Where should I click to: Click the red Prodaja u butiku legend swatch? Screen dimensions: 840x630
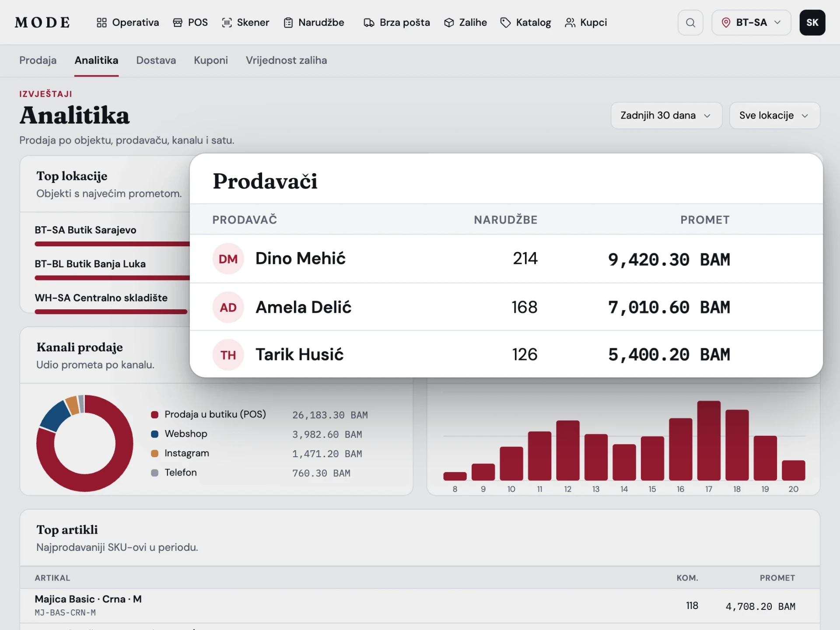154,415
